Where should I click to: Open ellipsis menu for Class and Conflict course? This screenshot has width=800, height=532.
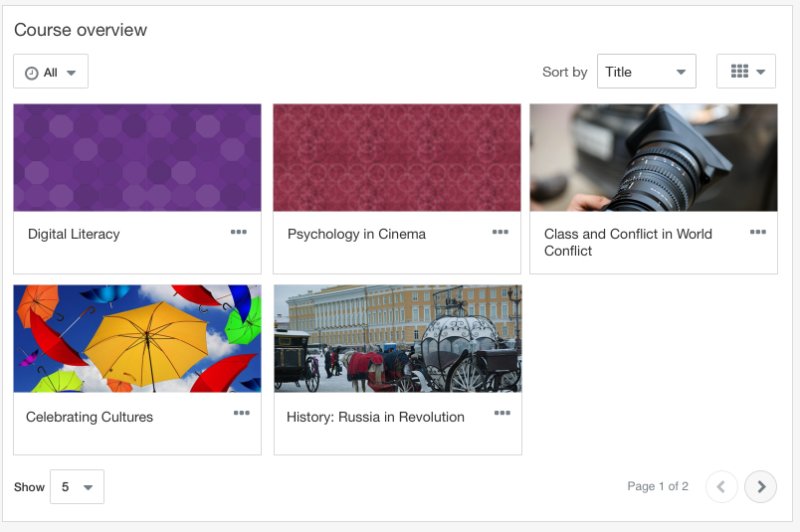click(757, 232)
